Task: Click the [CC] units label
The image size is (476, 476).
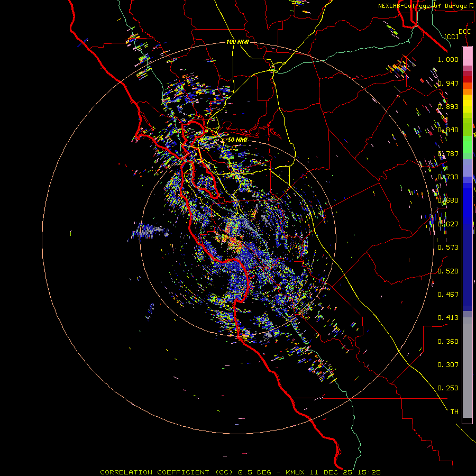Action: [452, 36]
